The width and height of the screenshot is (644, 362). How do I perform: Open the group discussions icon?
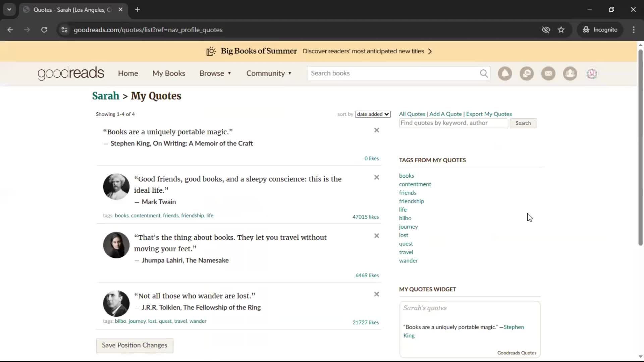(527, 73)
